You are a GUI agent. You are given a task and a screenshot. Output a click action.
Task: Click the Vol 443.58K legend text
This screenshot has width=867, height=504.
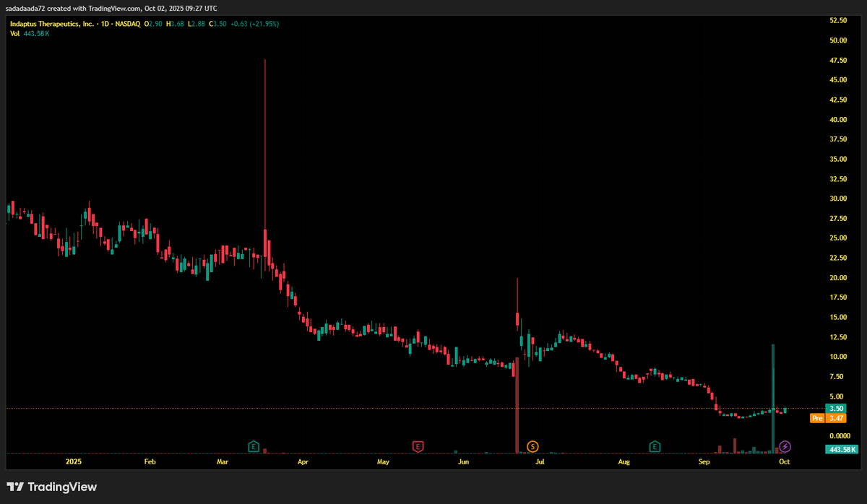click(30, 33)
